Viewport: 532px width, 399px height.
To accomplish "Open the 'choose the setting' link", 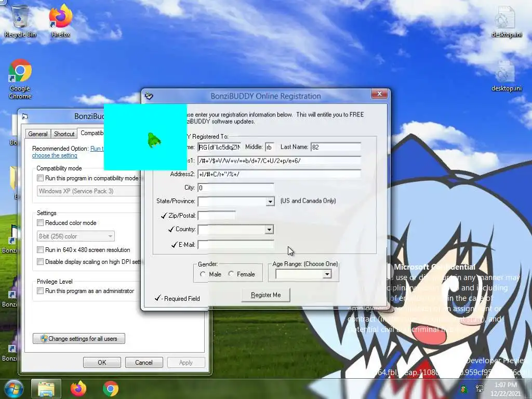I will tap(55, 155).
